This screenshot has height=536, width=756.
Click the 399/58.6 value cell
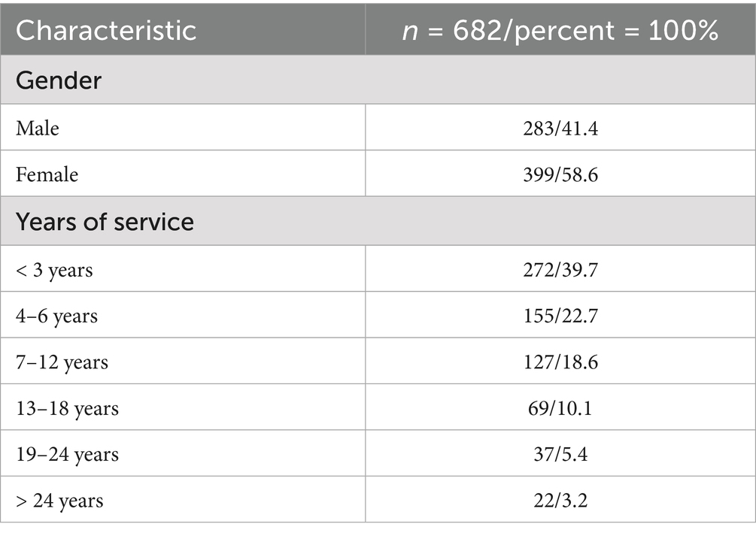tap(560, 174)
